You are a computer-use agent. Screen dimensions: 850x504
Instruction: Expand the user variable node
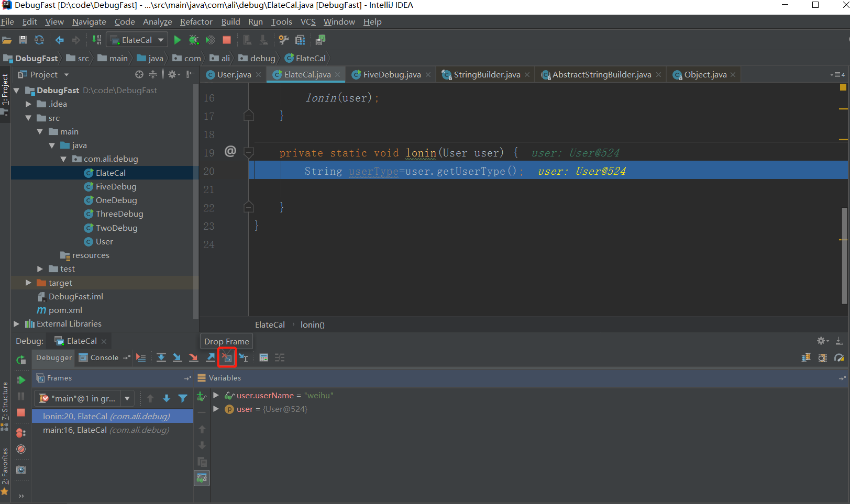[216, 409]
